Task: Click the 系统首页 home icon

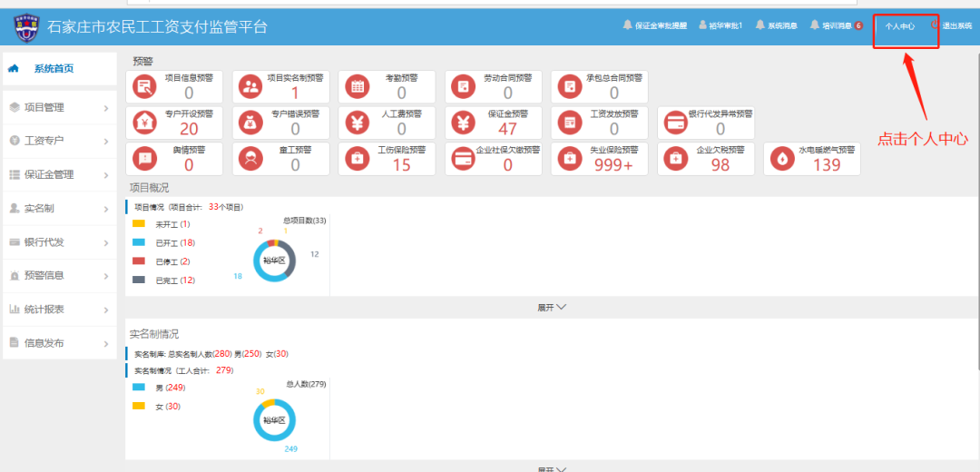Action: (x=13, y=69)
